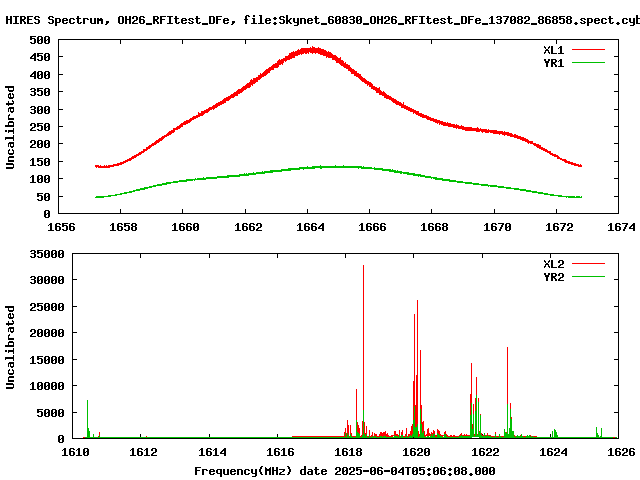640x480 pixels.
Task: Click the 25000 y-axis tick label
Action: [47, 307]
